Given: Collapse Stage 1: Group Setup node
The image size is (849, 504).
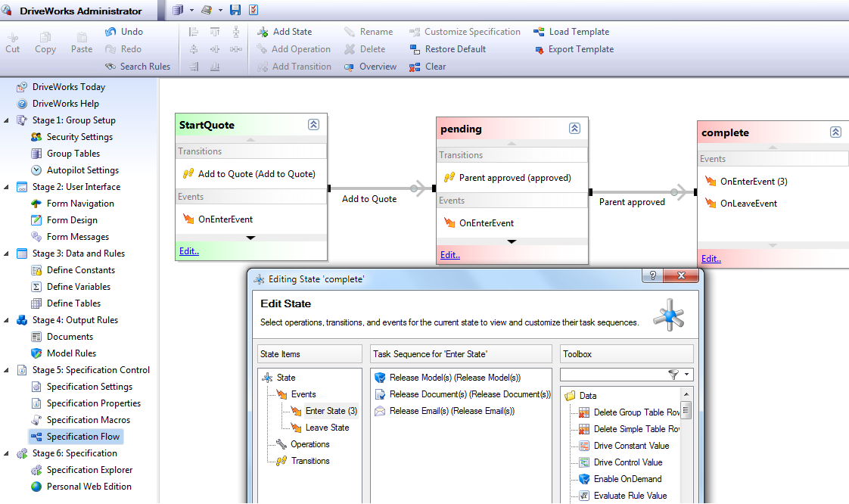Looking at the screenshot, I should [7, 121].
